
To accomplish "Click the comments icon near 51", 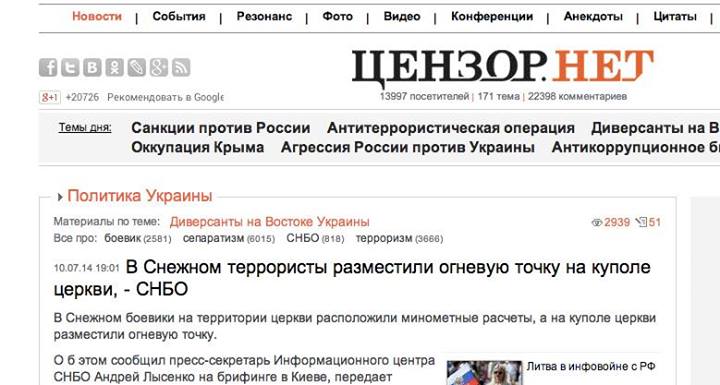I will tap(641, 222).
